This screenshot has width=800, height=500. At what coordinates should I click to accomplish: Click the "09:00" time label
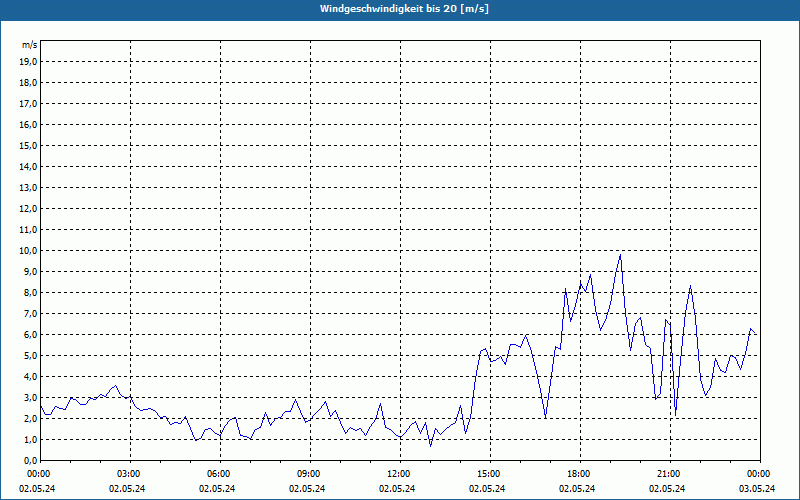[x=308, y=474]
